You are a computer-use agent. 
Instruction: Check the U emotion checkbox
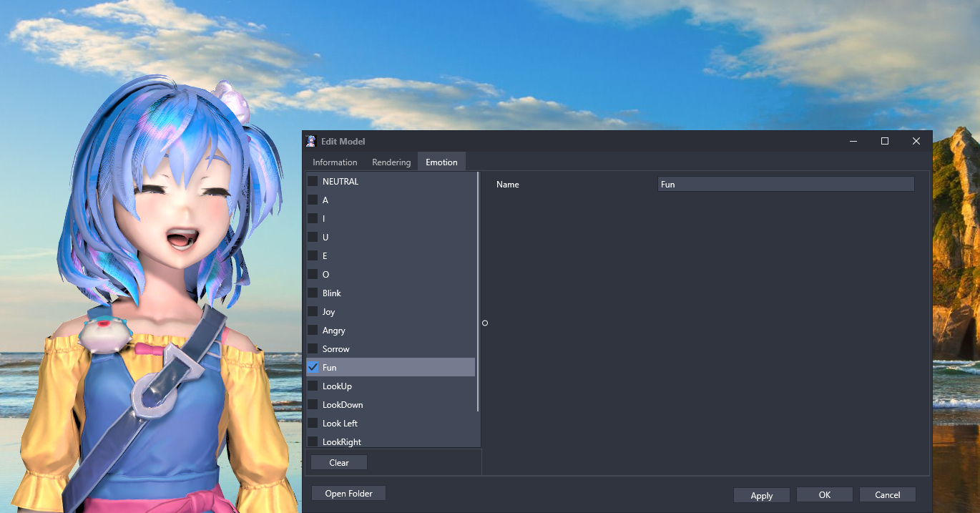(x=313, y=238)
